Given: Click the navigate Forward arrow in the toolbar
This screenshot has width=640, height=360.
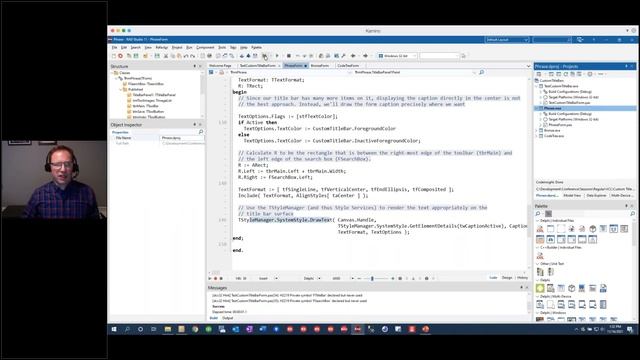Looking at the screenshot, I should tap(365, 56).
